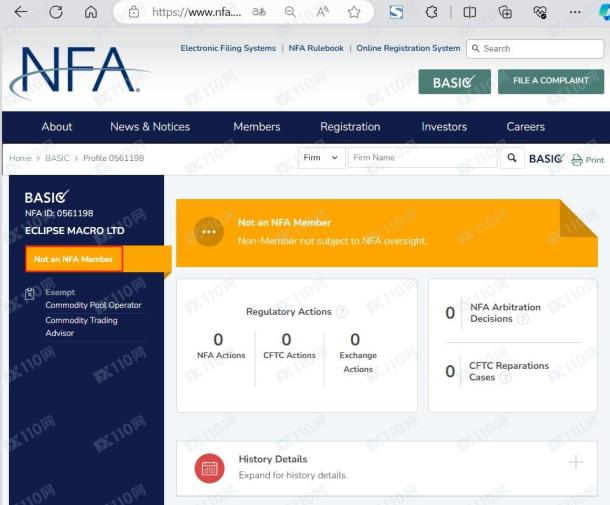This screenshot has height=505, width=610.
Task: Click help icon next to Regulatory Actions
Action: click(342, 312)
